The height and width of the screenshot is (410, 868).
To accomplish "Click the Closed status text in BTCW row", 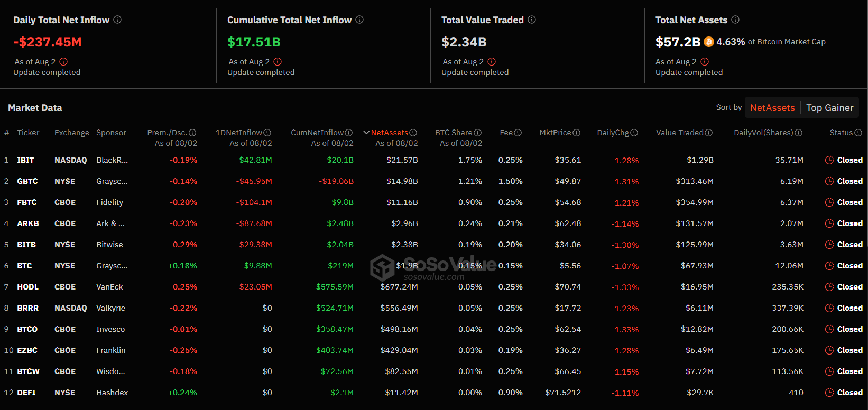I will [x=850, y=371].
